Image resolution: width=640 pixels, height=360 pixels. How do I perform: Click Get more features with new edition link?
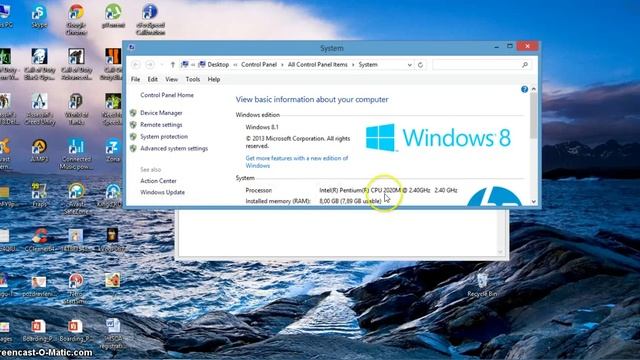(x=297, y=162)
